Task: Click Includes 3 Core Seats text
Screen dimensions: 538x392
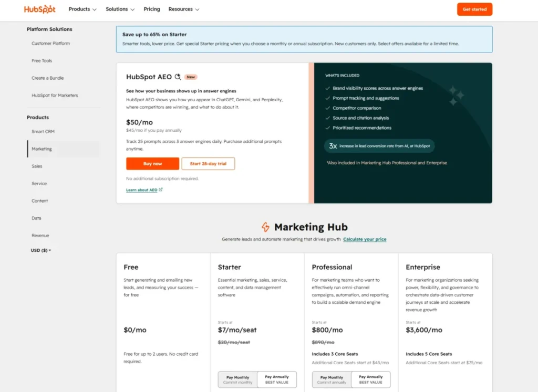Action: tap(335, 354)
